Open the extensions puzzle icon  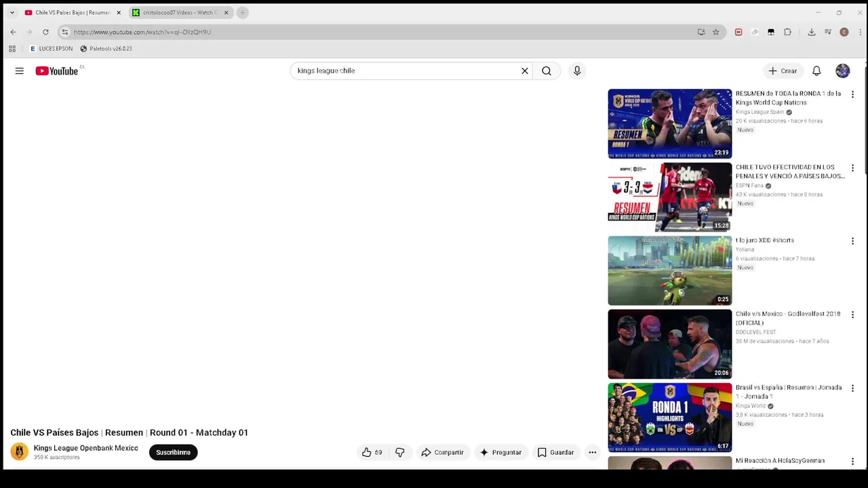[787, 32]
